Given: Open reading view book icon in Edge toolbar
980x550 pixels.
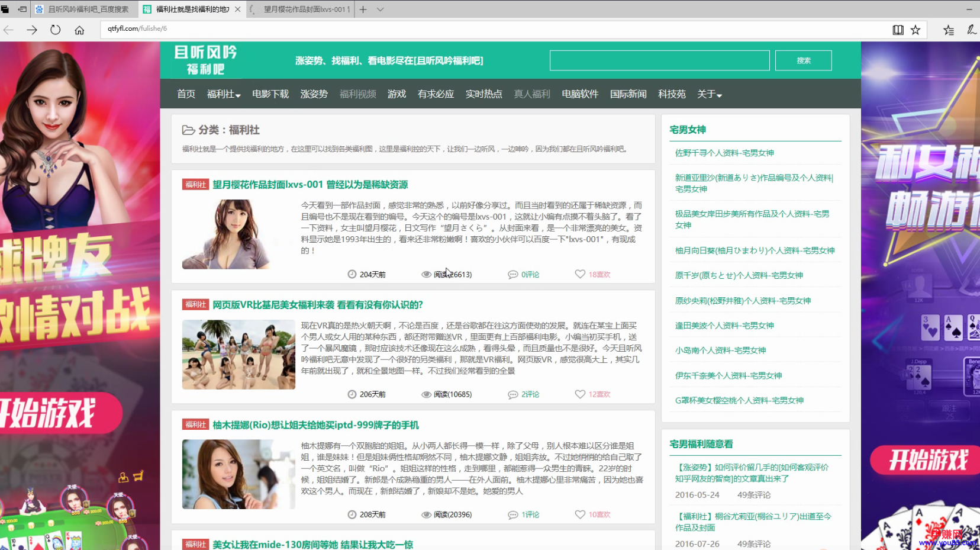Looking at the screenshot, I should 899,30.
